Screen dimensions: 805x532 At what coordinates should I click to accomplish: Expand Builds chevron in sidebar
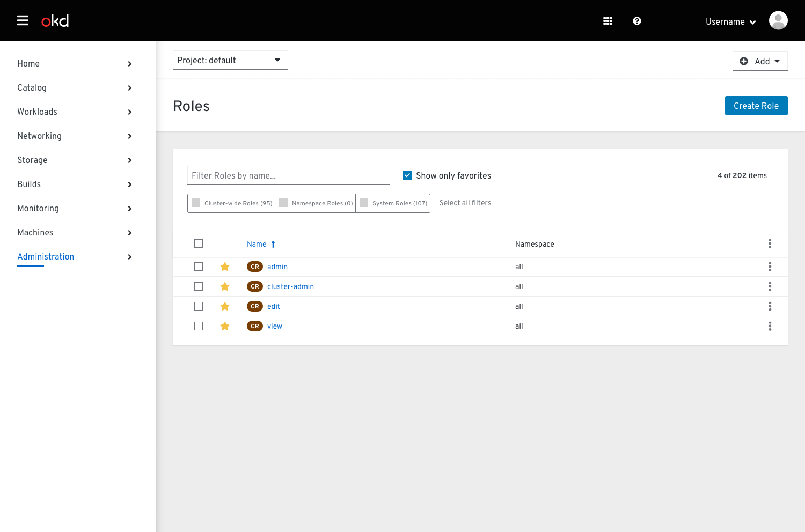coord(130,184)
